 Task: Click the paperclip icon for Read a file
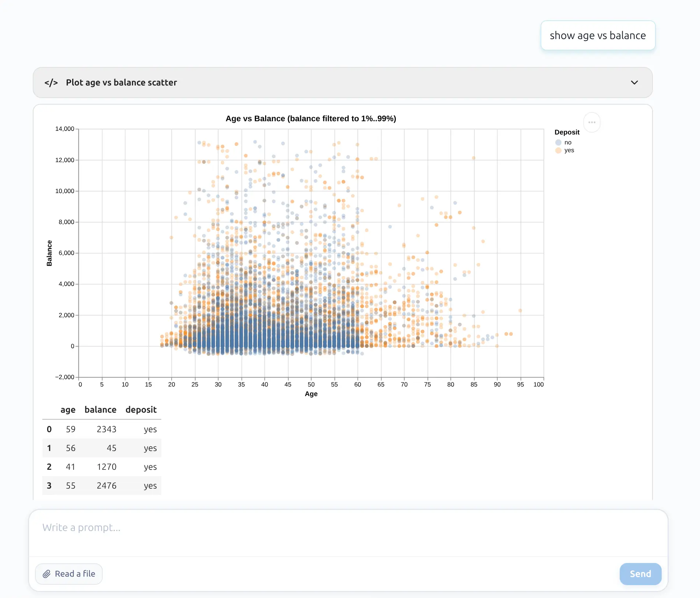[47, 574]
